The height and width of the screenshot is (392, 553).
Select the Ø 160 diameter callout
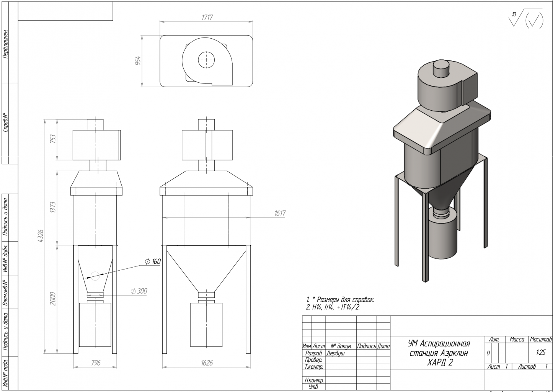coord(153,261)
